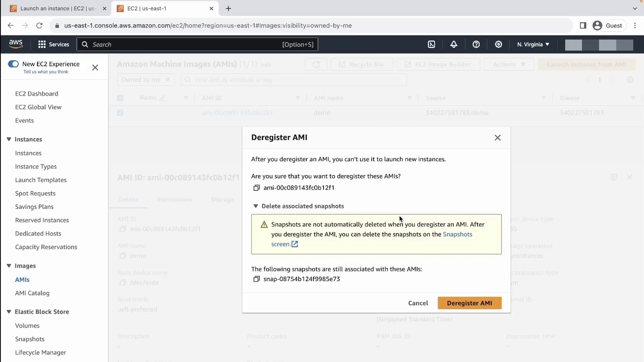This screenshot has height=362, width=644.
Task: Open AWS console settings gear icon
Action: (498, 44)
